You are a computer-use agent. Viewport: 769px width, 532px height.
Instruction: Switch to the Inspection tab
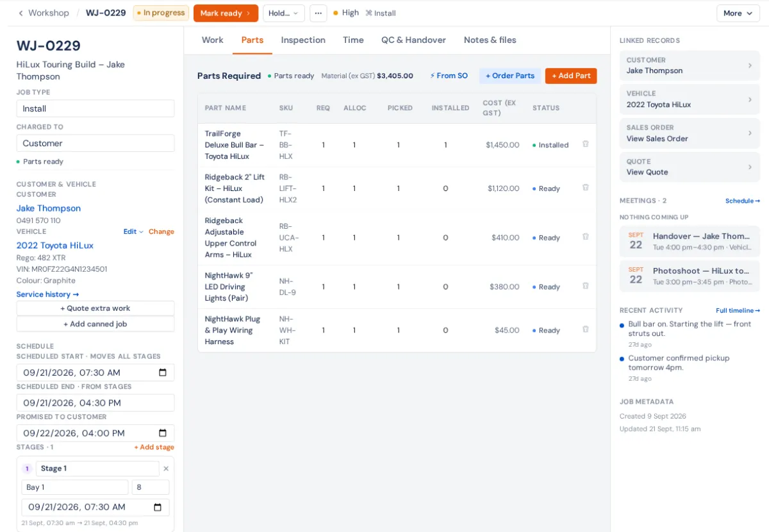coord(303,40)
